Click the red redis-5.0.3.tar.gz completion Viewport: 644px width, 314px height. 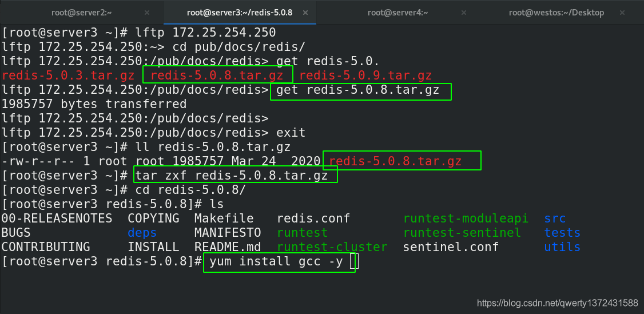point(67,75)
